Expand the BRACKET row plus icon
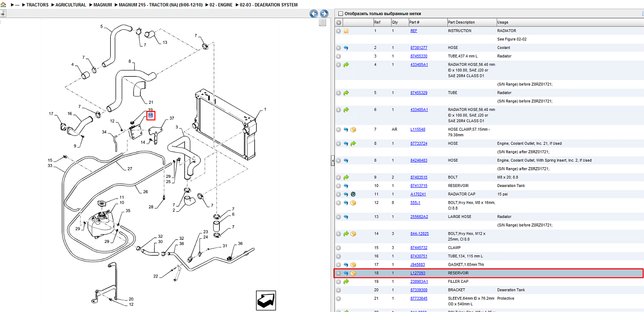644x312 pixels. [x=339, y=290]
